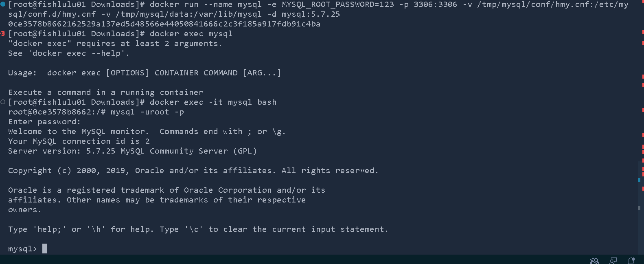644x264 pixels.
Task: Click the Enter password: line
Action: coord(44,122)
